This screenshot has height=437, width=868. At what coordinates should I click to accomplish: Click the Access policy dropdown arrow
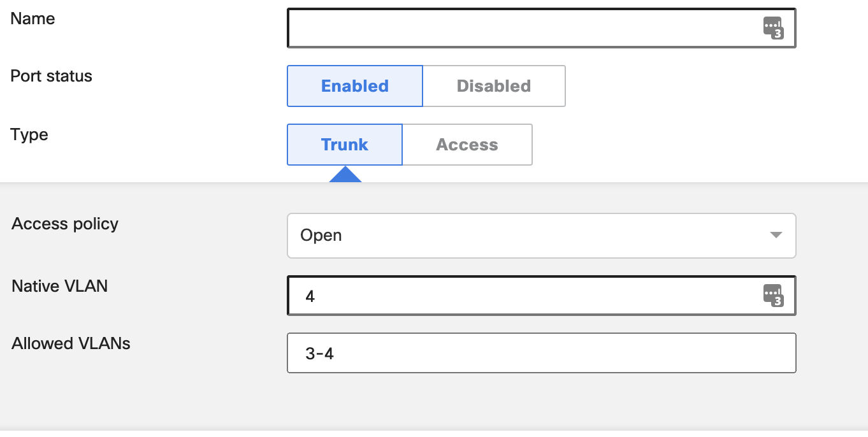click(775, 235)
